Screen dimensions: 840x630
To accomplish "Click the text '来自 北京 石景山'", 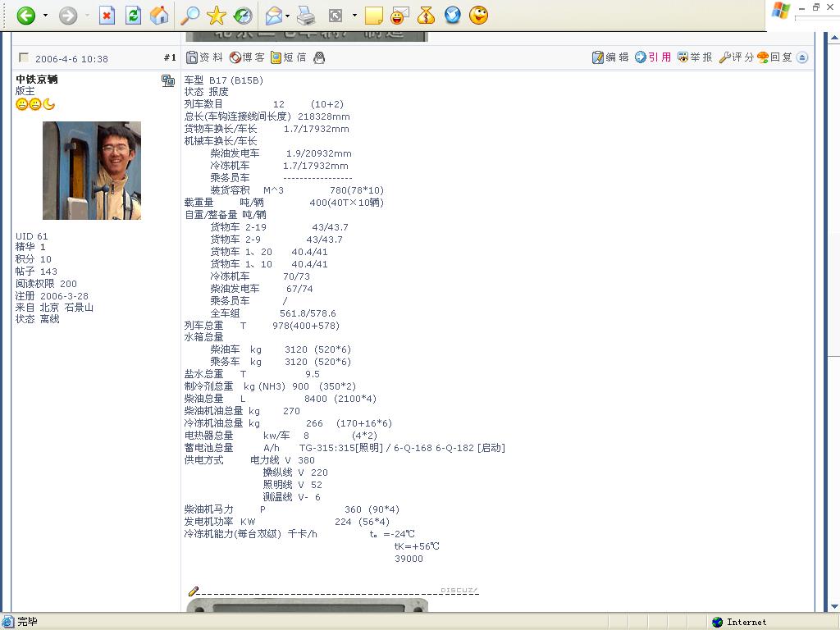I will (55, 308).
